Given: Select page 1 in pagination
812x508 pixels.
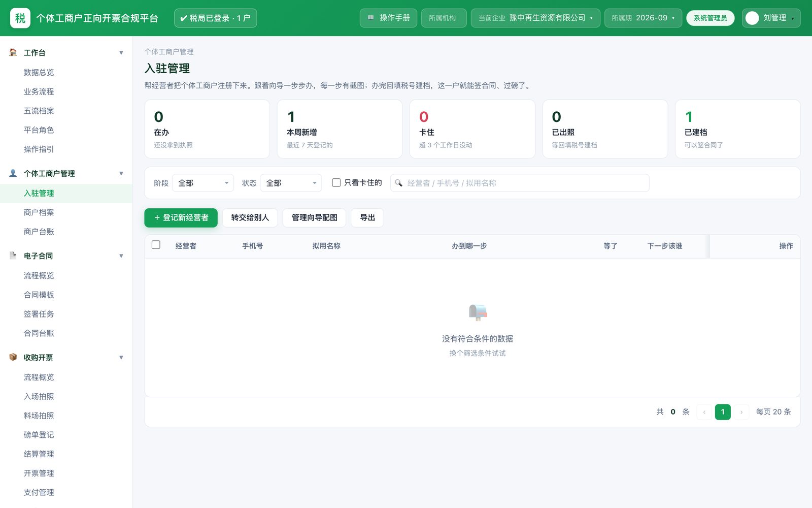Looking at the screenshot, I should 723,412.
